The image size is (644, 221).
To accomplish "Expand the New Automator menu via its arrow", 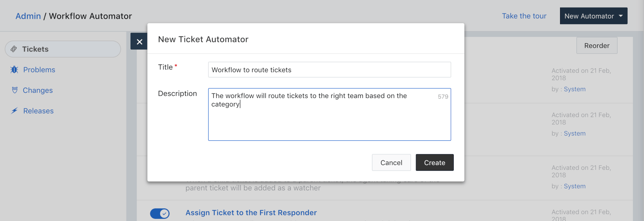I will pos(620,16).
